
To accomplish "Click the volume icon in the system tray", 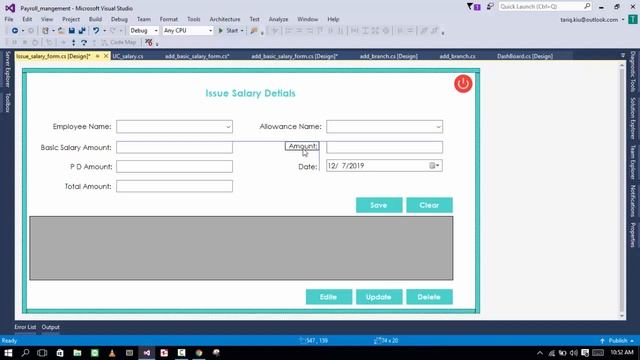I will tap(573, 353).
